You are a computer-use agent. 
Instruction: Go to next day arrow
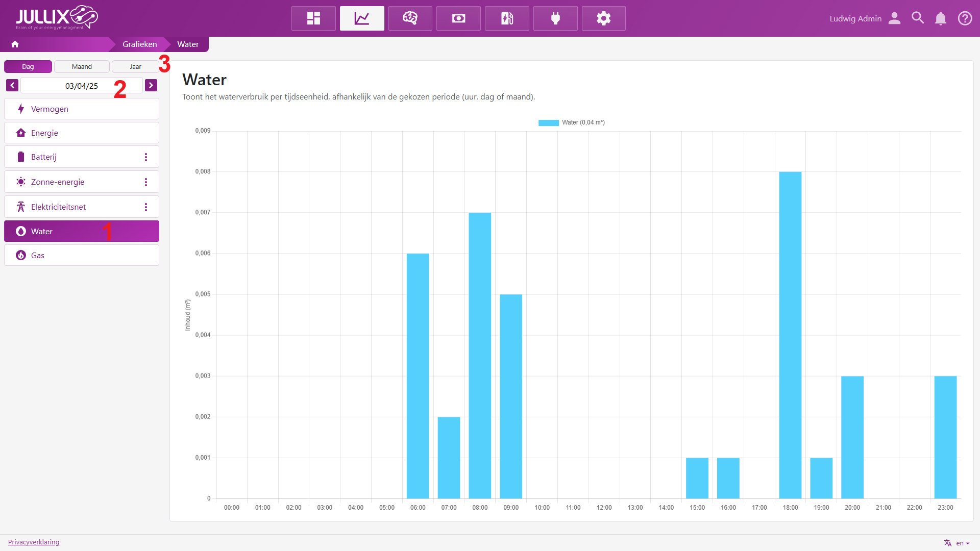(x=151, y=85)
